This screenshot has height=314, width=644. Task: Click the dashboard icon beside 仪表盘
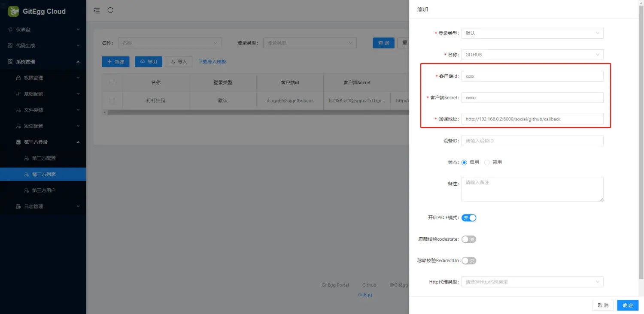(x=11, y=30)
